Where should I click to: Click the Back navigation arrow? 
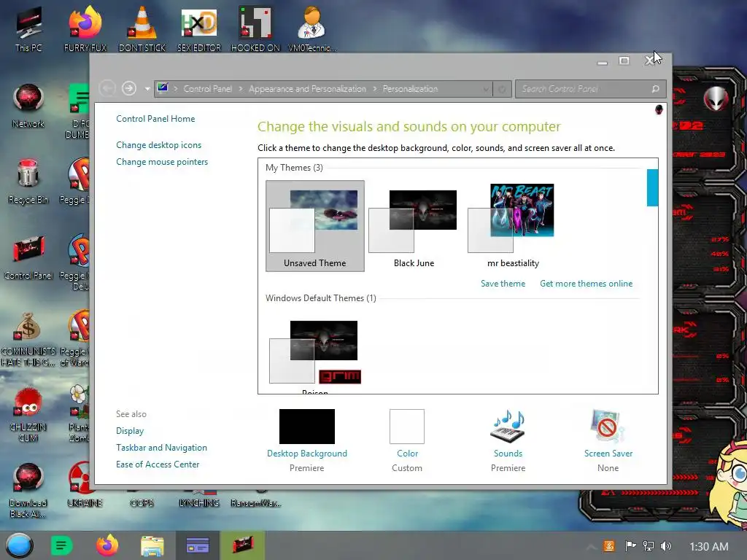tap(107, 88)
